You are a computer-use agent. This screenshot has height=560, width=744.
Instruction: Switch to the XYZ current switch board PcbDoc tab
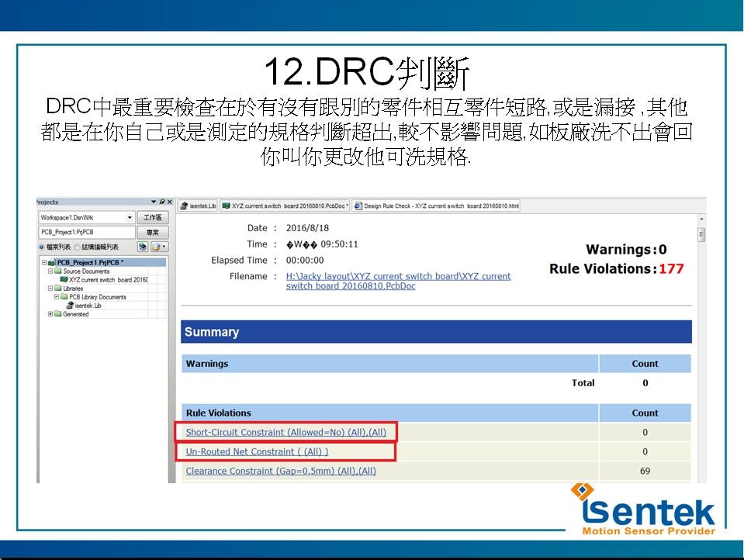pos(285,206)
